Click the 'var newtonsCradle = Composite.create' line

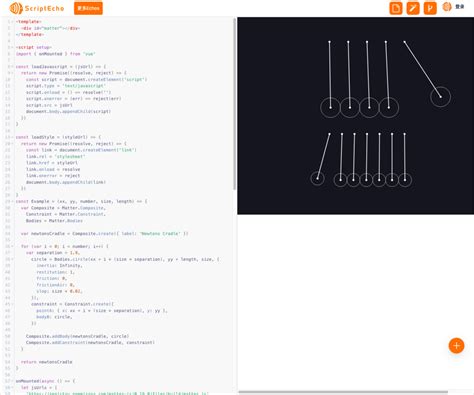(104, 233)
